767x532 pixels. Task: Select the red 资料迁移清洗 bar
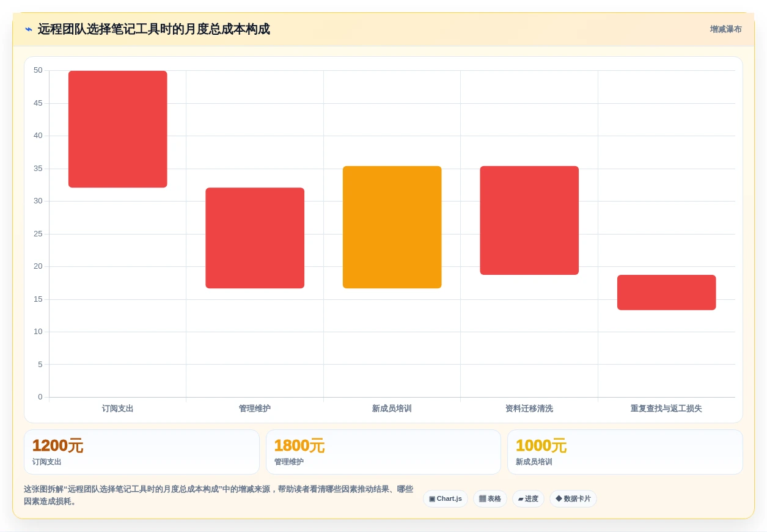click(x=529, y=220)
